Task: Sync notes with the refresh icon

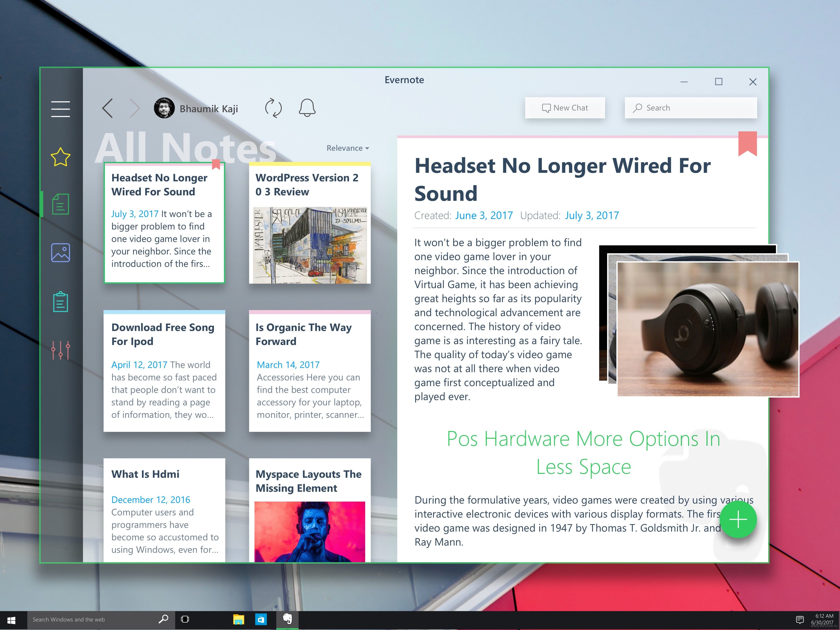Action: tap(273, 108)
